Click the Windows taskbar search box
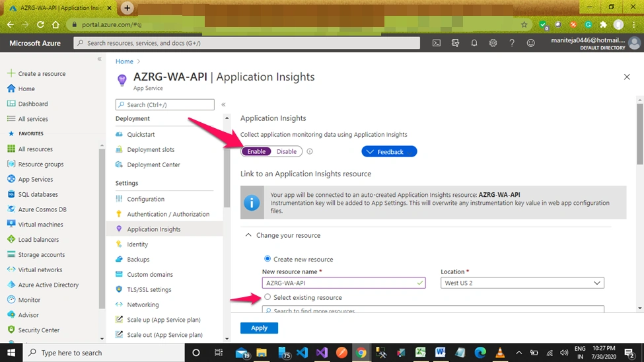644x362 pixels. pyautogui.click(x=104, y=353)
